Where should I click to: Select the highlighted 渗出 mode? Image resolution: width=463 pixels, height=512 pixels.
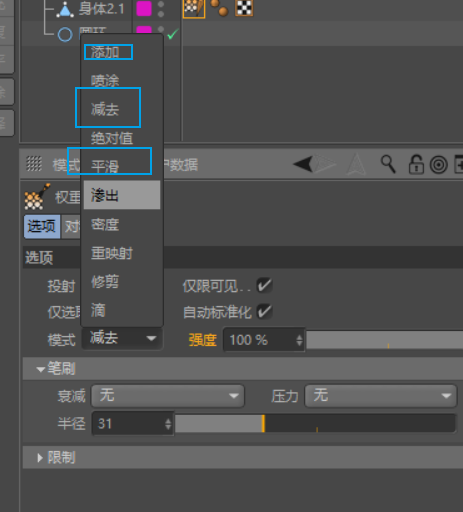click(122, 195)
